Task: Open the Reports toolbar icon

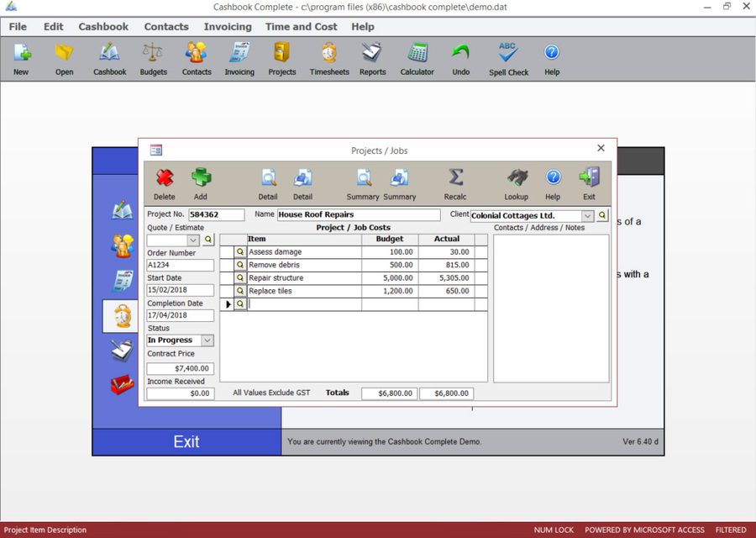Action: pos(372,53)
